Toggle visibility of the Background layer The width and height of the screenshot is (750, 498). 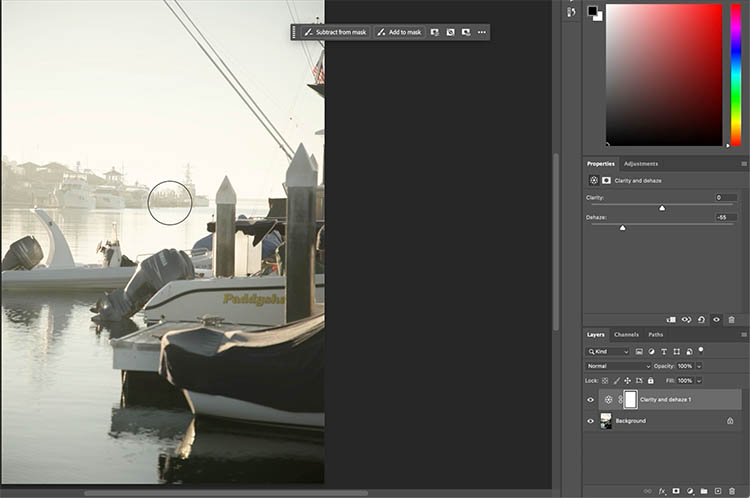[x=590, y=421]
